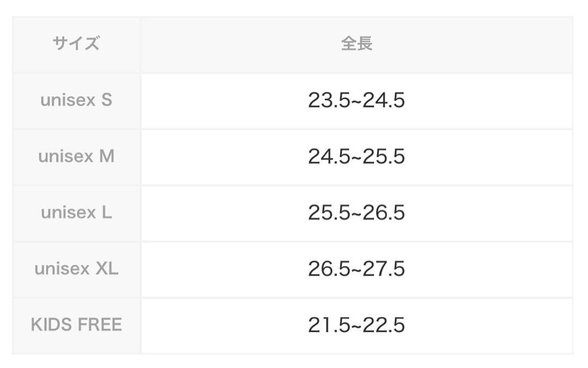Select the KIDS FREE size label
588x368 pixels.
76,325
